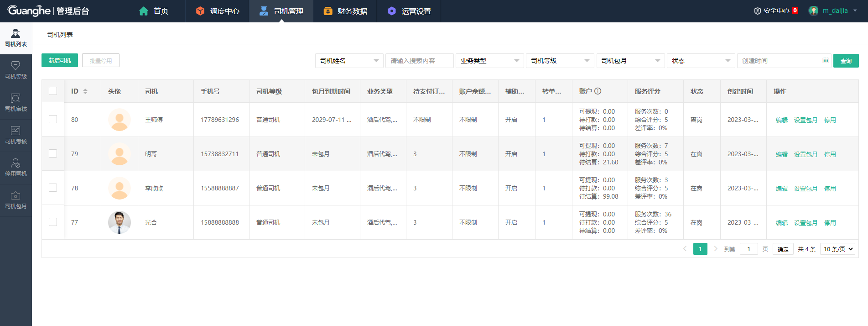Check the row for driver ID 77
868x326 pixels.
53,222
